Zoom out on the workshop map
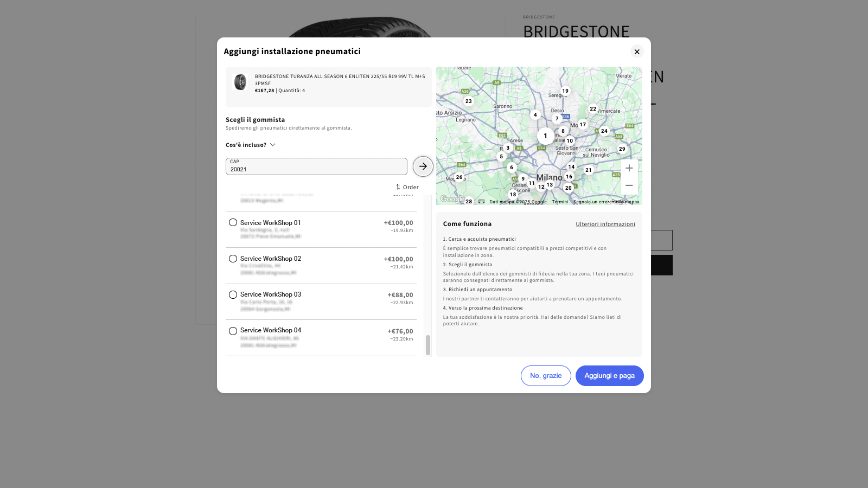Screen dimensions: 868x488 tap(629, 185)
